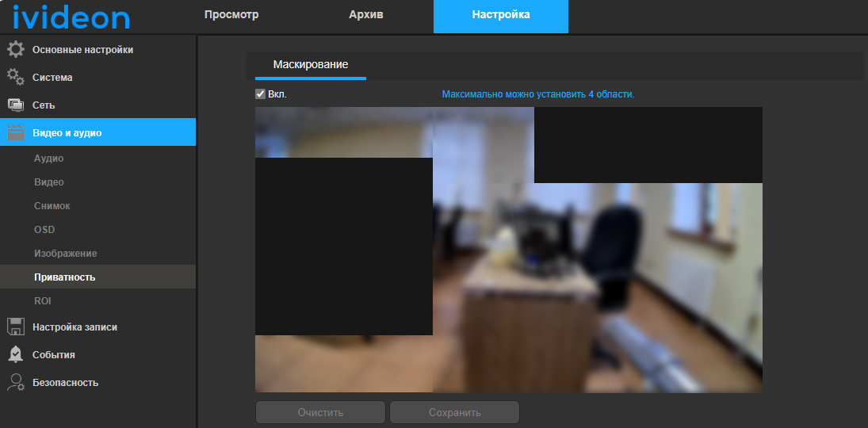This screenshot has height=428, width=868.
Task: Click the Сохранить button
Action: click(454, 412)
